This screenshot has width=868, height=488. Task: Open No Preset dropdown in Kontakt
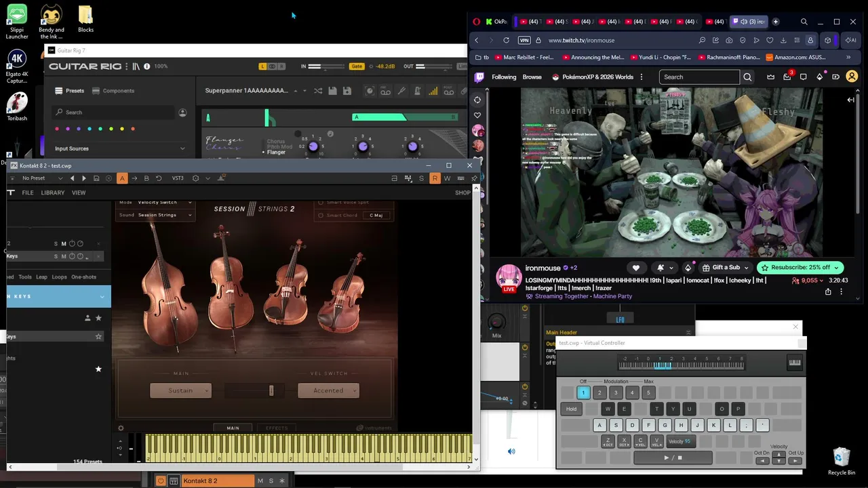pos(42,178)
